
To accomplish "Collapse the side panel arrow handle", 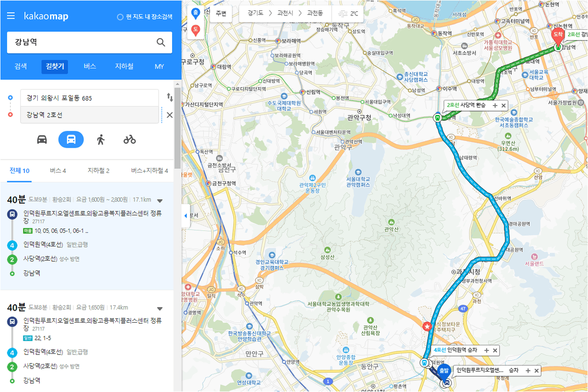I will (x=186, y=216).
